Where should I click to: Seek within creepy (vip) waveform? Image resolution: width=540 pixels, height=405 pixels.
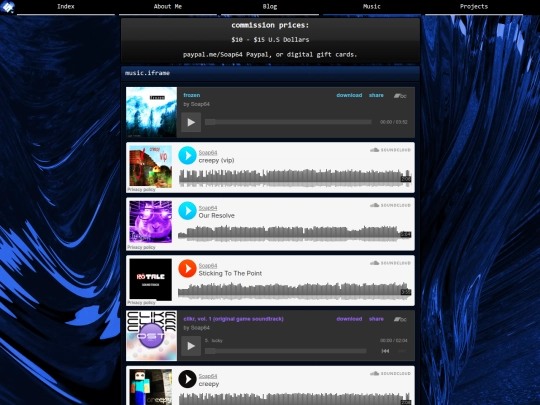tap(295, 178)
